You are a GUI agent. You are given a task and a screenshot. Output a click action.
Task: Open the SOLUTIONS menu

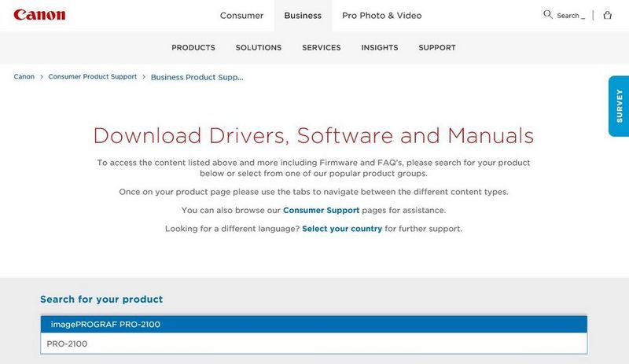tap(259, 47)
